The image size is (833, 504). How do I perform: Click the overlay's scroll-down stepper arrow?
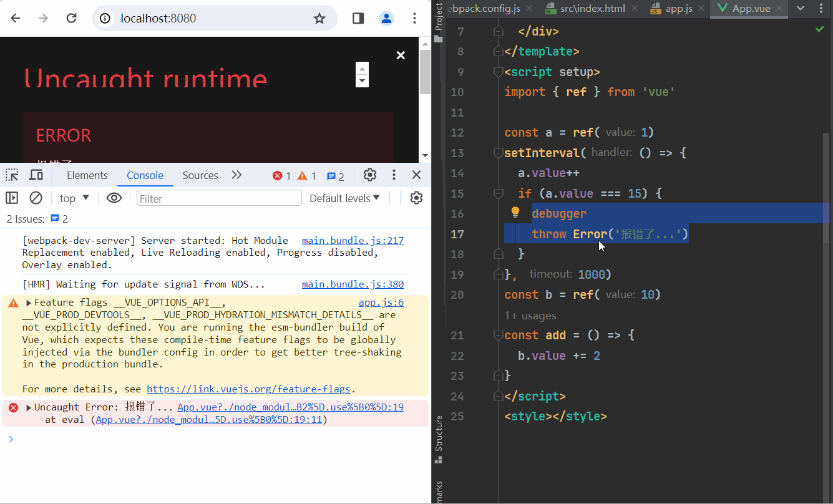tap(362, 81)
